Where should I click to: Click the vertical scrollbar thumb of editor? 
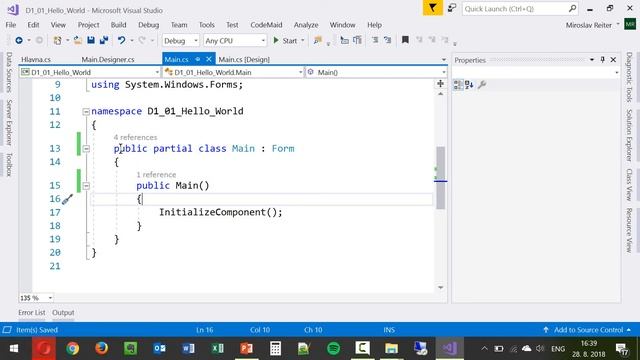click(440, 178)
